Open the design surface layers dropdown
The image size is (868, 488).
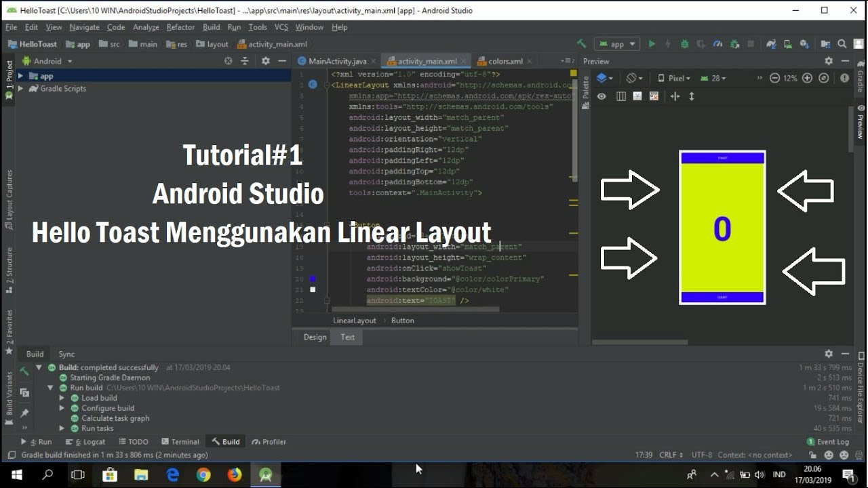click(x=604, y=78)
